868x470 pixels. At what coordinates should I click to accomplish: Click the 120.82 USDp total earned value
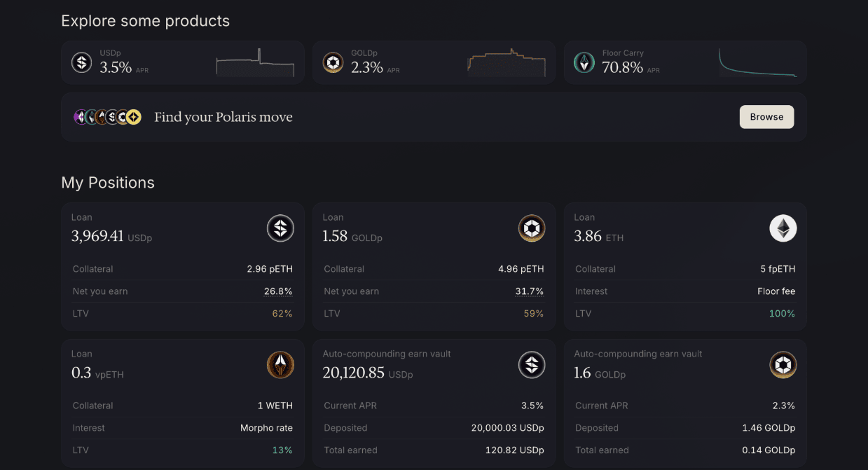pos(515,450)
